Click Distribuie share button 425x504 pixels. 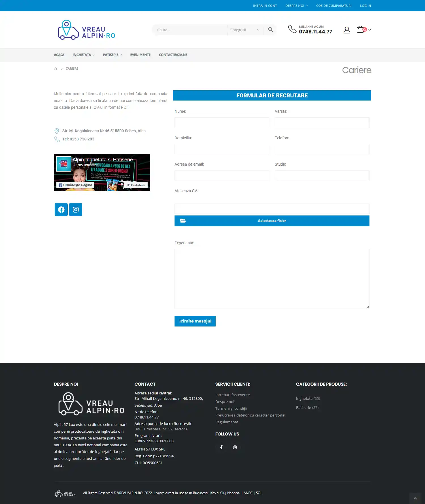136,185
